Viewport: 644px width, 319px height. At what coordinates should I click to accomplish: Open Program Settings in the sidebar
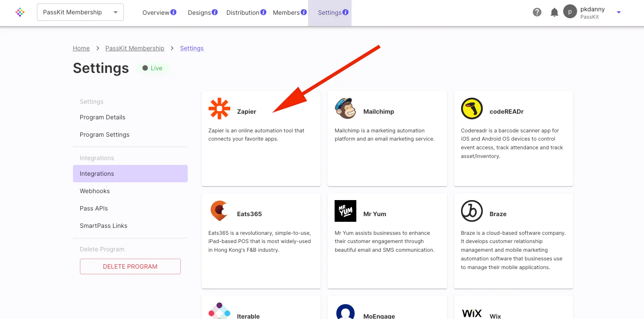pos(130,135)
